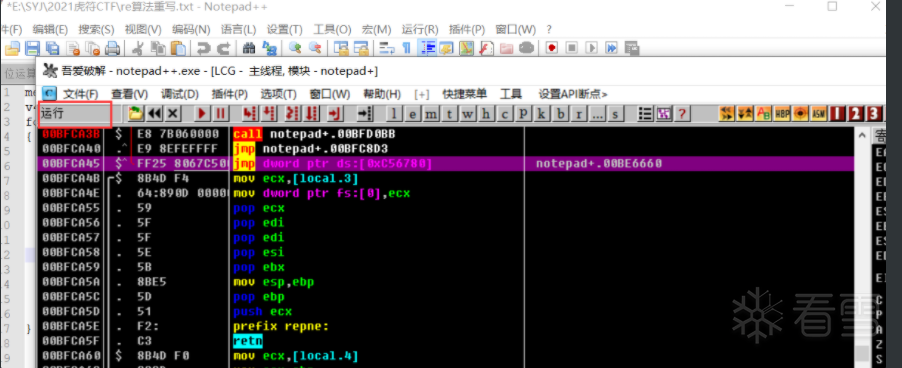Click the red '1' plugin button
The width and height of the screenshot is (902, 368).
[x=837, y=114]
